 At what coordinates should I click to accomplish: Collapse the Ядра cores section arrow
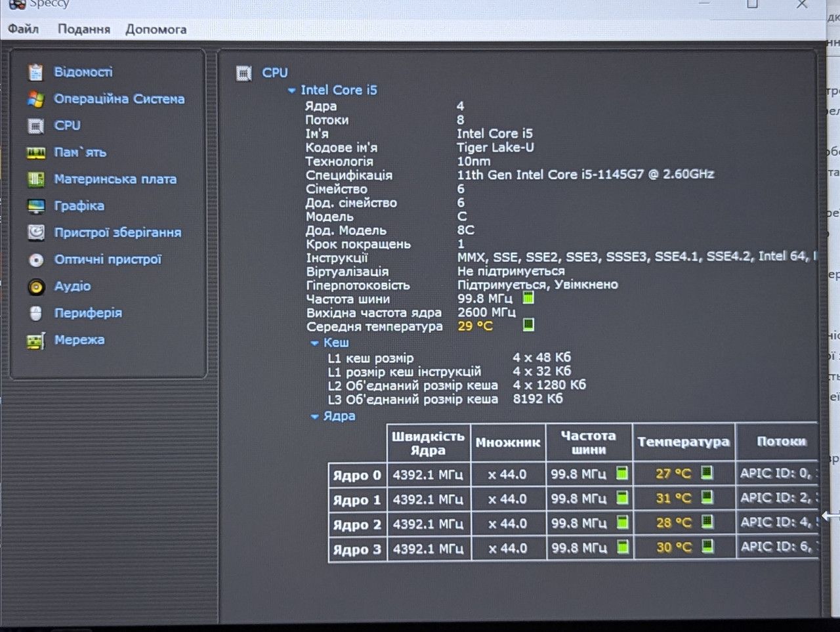(314, 417)
